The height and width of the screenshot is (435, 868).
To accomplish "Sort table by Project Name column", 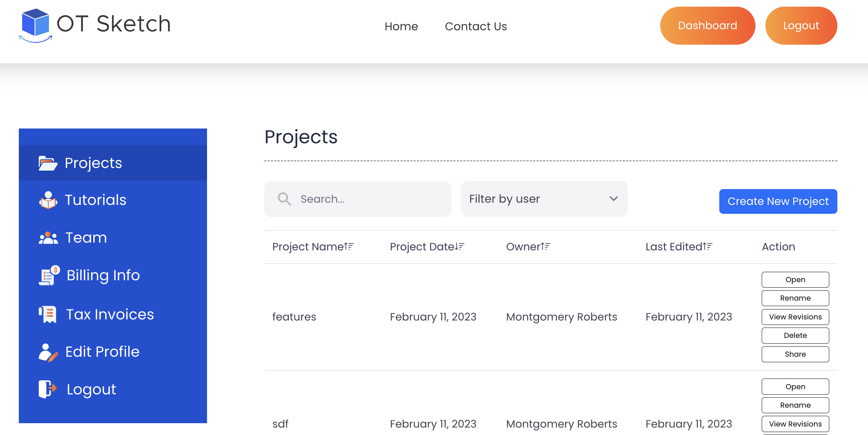I will [x=349, y=246].
